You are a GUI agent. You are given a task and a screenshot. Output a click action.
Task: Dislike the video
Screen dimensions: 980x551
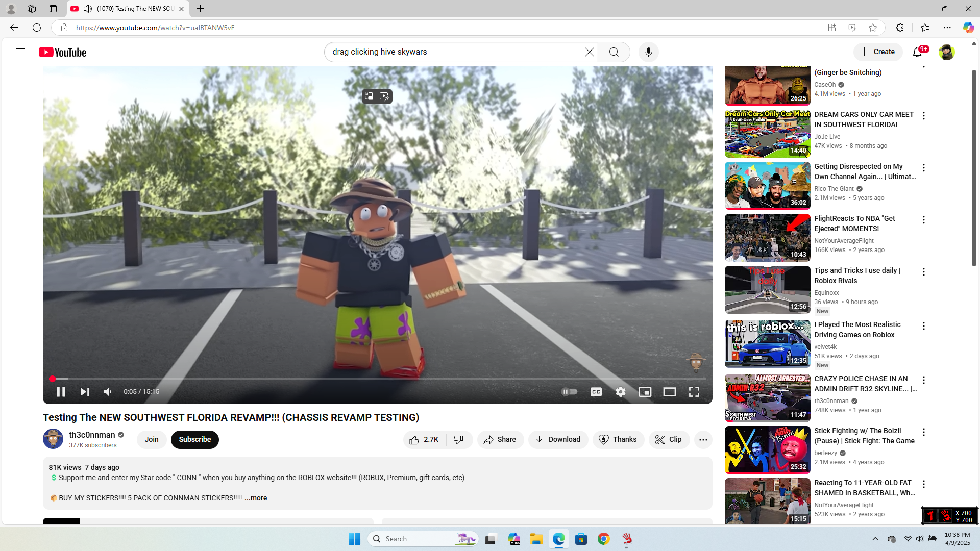[459, 440]
